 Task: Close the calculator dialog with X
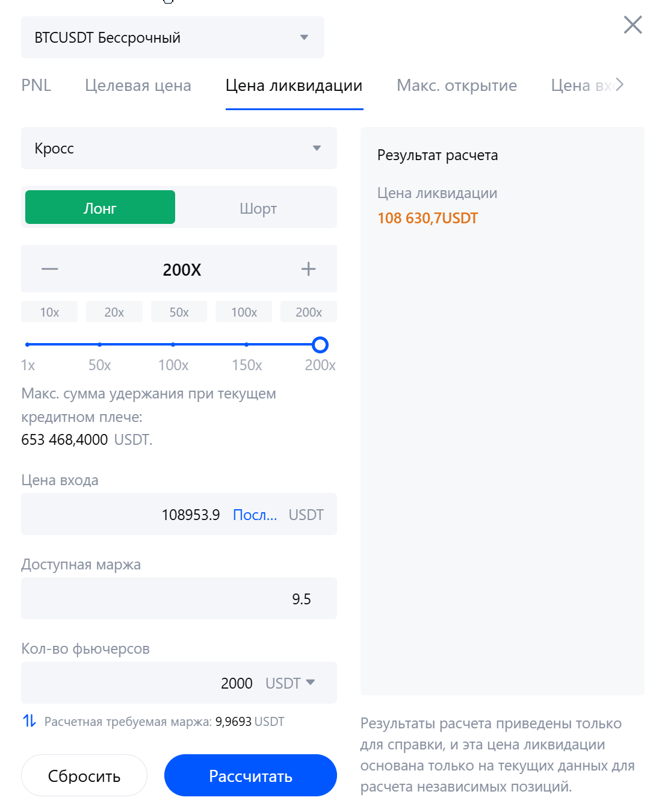pos(633,25)
